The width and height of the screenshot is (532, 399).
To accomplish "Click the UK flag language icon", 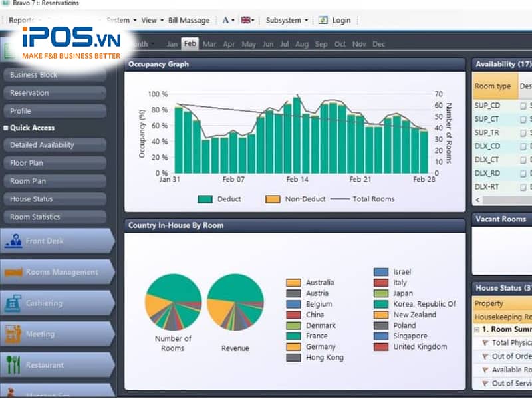I will coord(247,20).
